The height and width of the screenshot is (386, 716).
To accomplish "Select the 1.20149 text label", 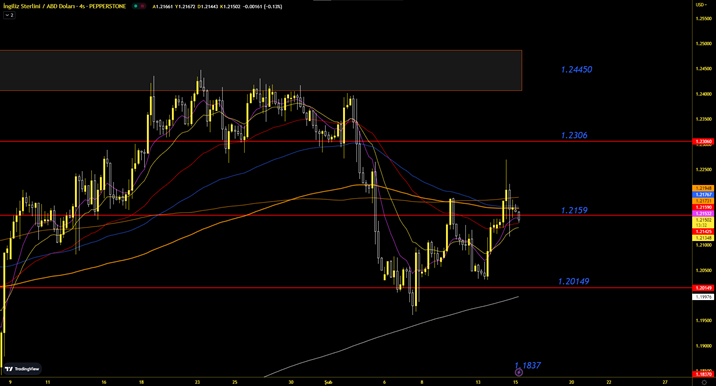I will pyautogui.click(x=573, y=281).
